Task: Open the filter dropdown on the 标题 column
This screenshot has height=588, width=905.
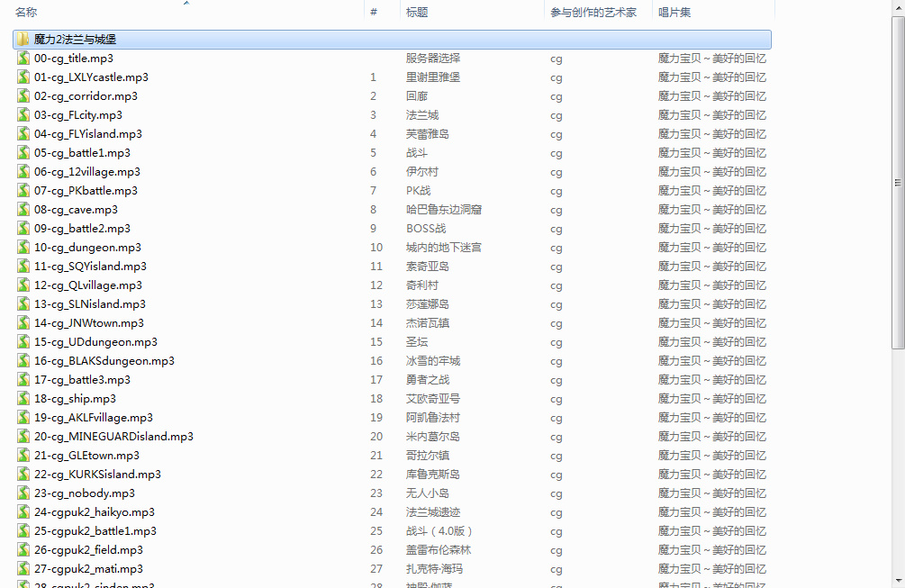Action: (x=537, y=12)
